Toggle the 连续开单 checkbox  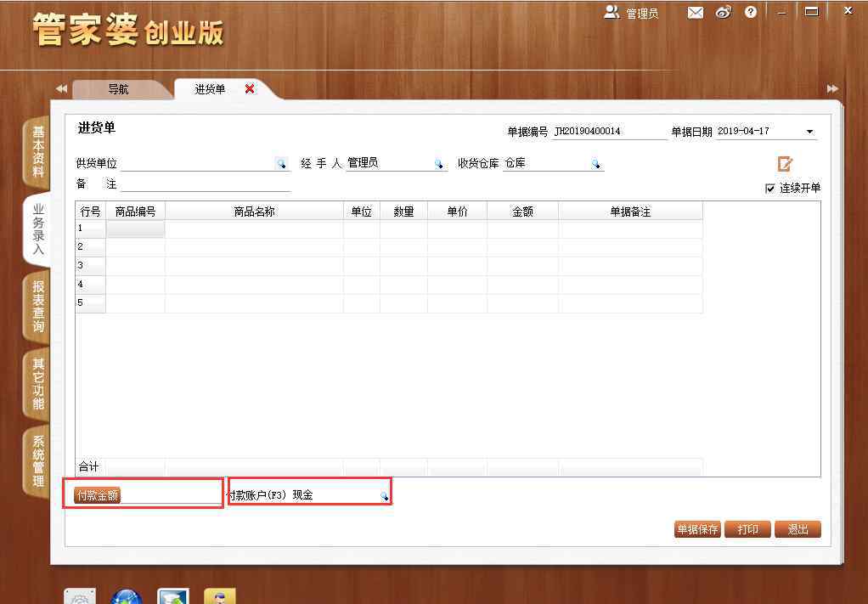[769, 189]
